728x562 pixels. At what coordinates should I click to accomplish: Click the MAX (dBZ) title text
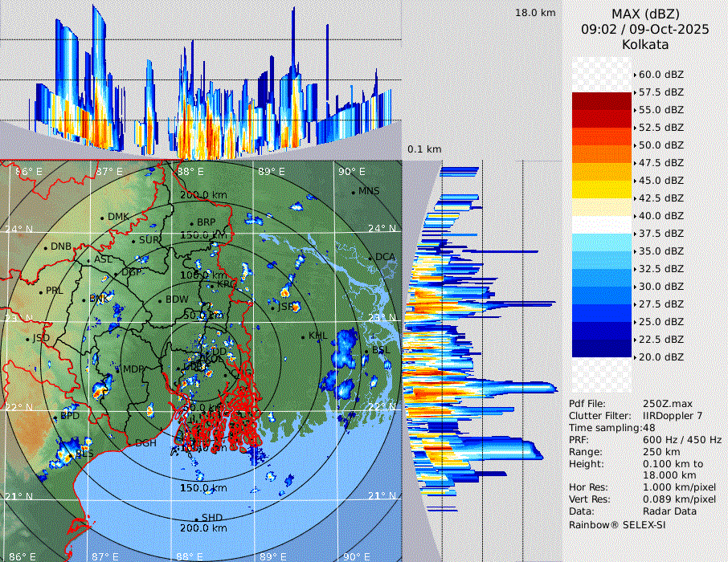point(644,14)
